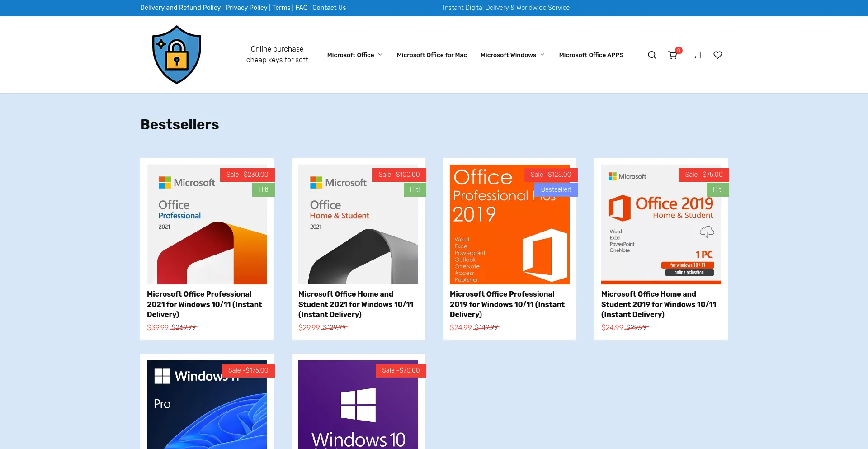
Task: Click the blue Bestseller! badge
Action: (x=556, y=189)
